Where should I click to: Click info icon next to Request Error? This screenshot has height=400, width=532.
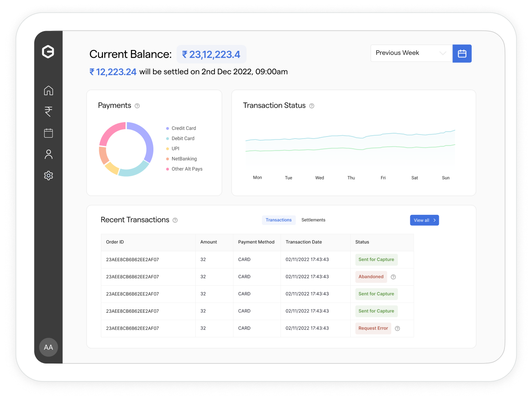point(397,329)
